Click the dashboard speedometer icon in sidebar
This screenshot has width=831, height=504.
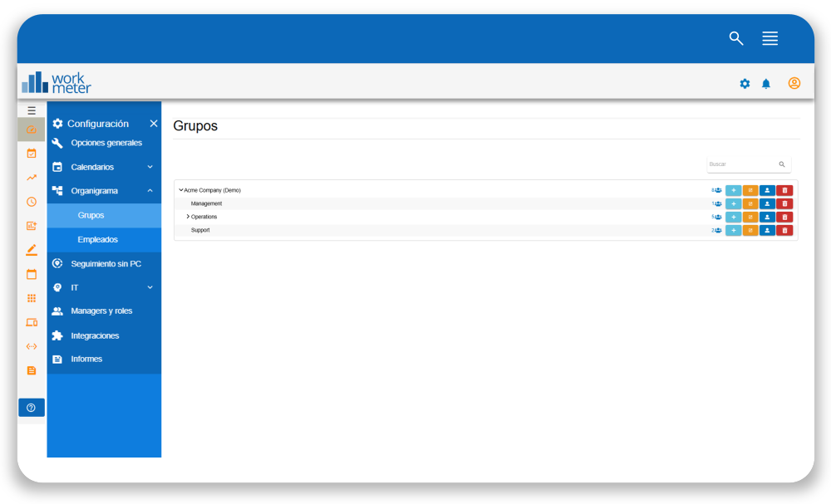click(32, 130)
